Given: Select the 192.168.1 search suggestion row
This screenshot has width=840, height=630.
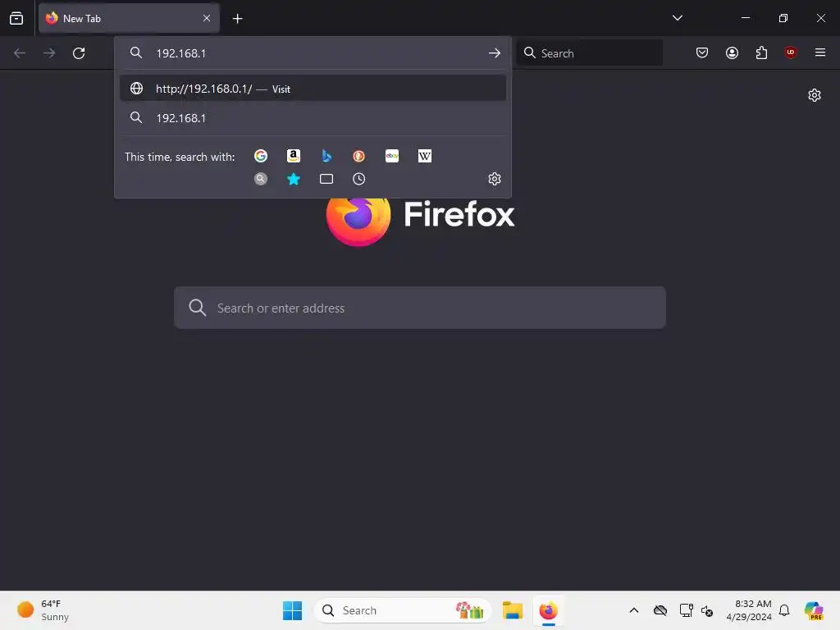Looking at the screenshot, I should pyautogui.click(x=313, y=118).
